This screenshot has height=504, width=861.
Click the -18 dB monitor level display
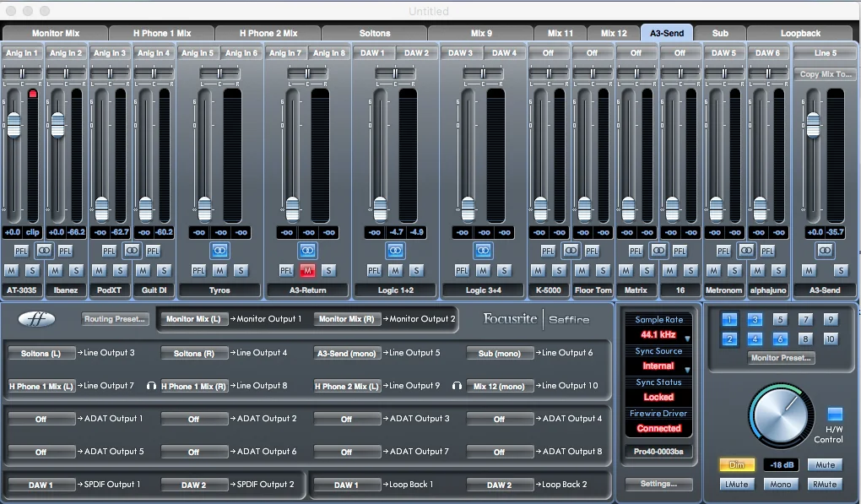(782, 465)
